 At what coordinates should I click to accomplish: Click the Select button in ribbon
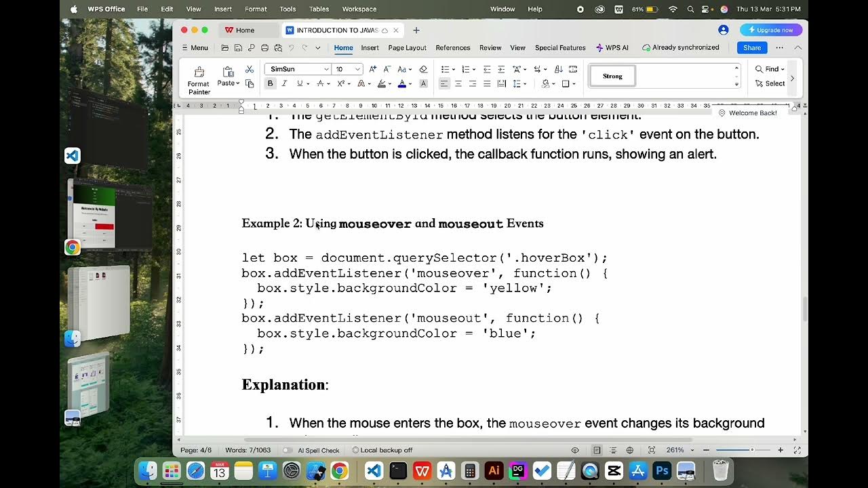click(770, 83)
